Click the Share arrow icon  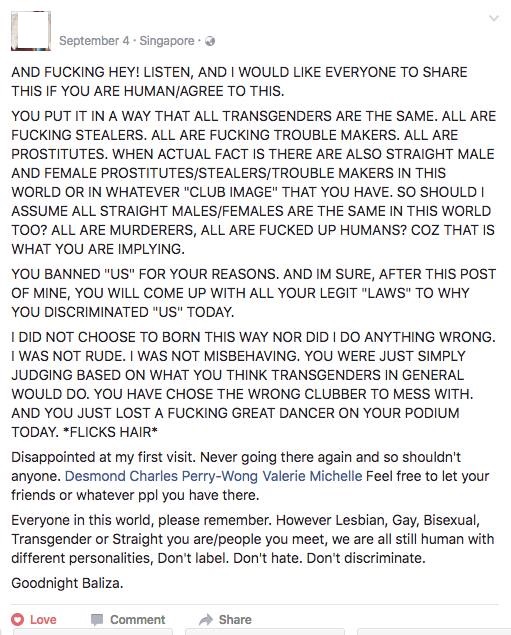[206, 619]
